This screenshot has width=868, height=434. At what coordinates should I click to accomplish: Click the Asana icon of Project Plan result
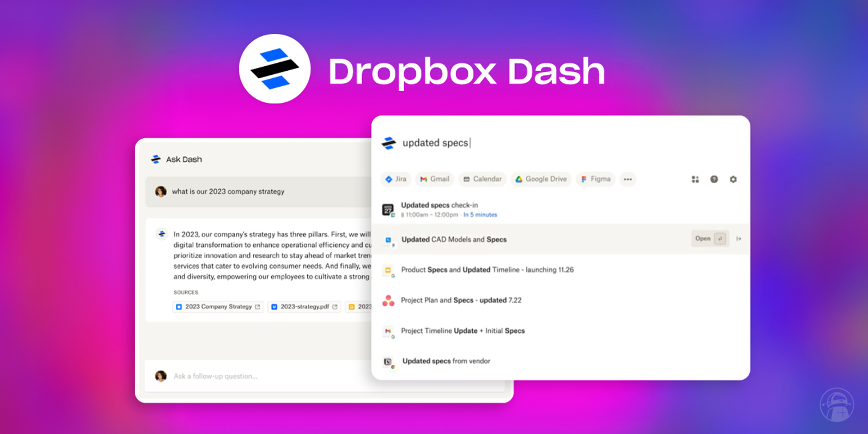tap(388, 300)
